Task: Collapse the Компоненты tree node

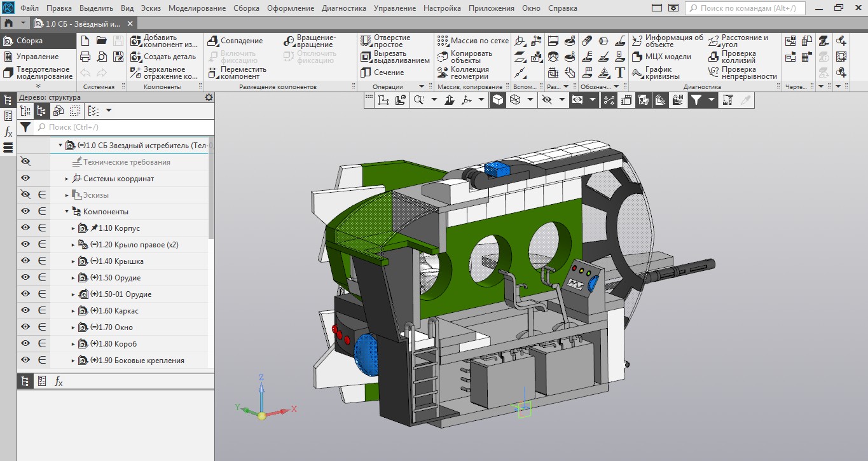Action: coord(66,212)
